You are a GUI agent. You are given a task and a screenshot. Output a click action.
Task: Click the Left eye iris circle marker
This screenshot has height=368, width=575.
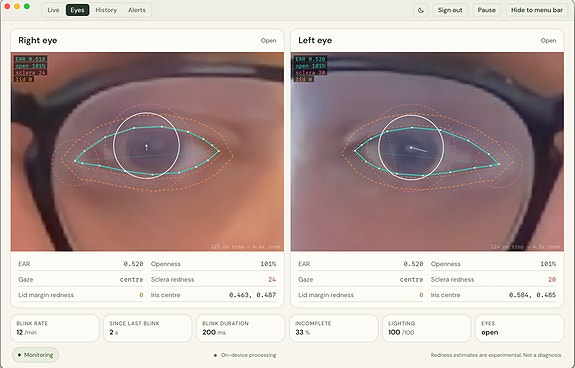coord(411,147)
